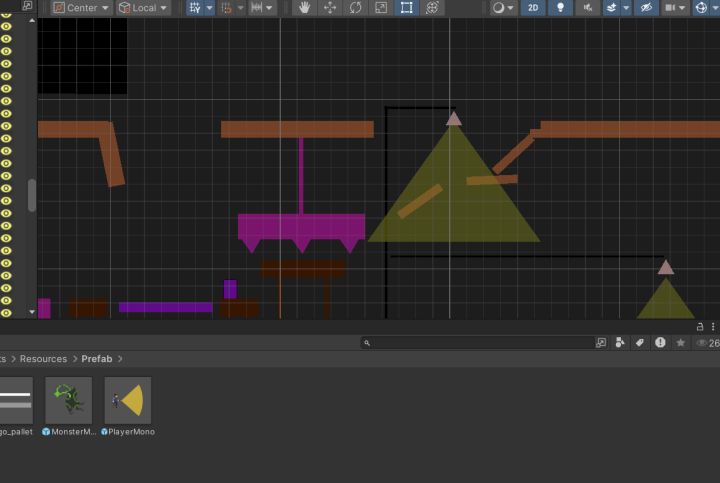
Task: Toggle 2D view mode in Scene
Action: tap(533, 8)
